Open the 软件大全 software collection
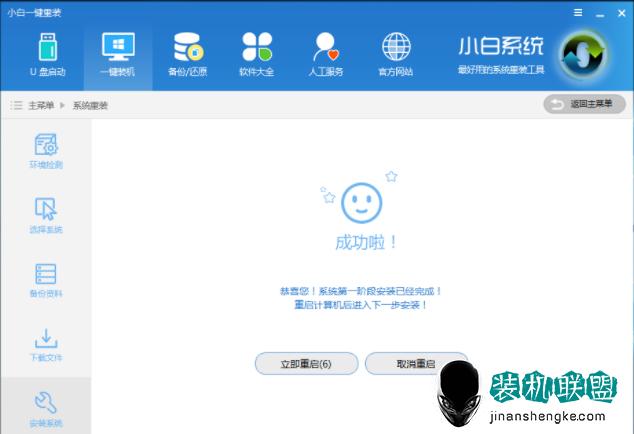The height and width of the screenshot is (434, 634). tap(257, 55)
